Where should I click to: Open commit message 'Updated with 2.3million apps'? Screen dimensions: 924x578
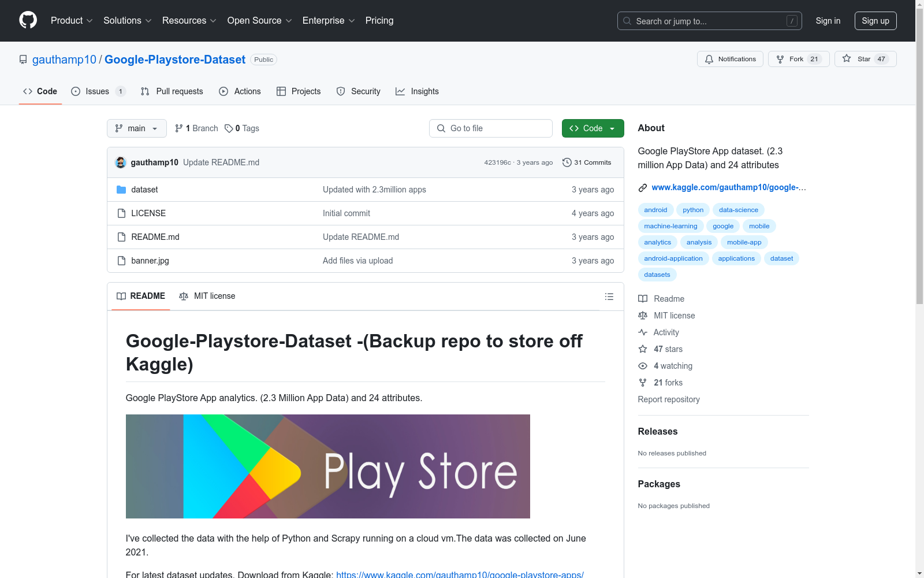pyautogui.click(x=374, y=190)
